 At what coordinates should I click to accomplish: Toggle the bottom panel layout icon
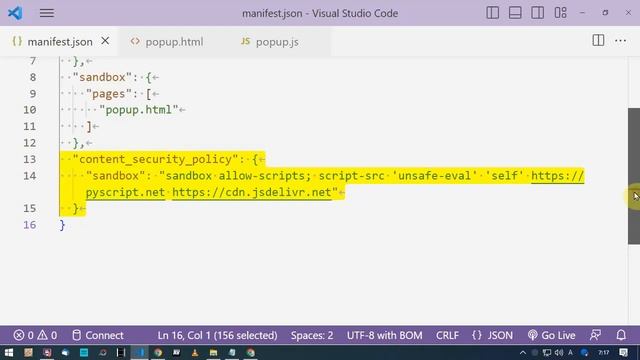(515, 13)
